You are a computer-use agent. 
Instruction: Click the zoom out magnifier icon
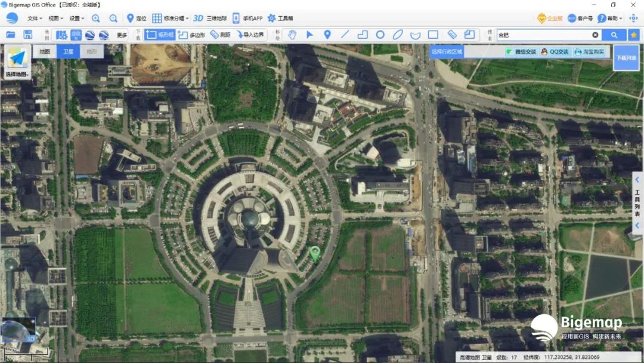coord(113,18)
